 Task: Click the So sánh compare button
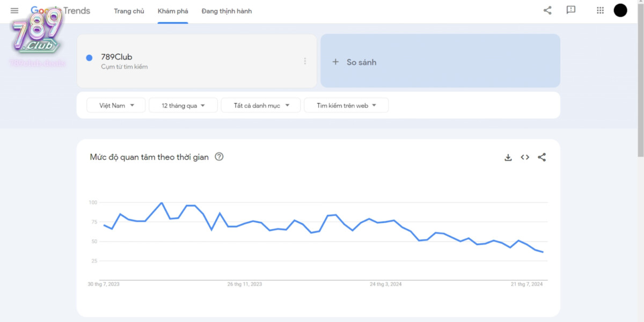click(x=355, y=62)
